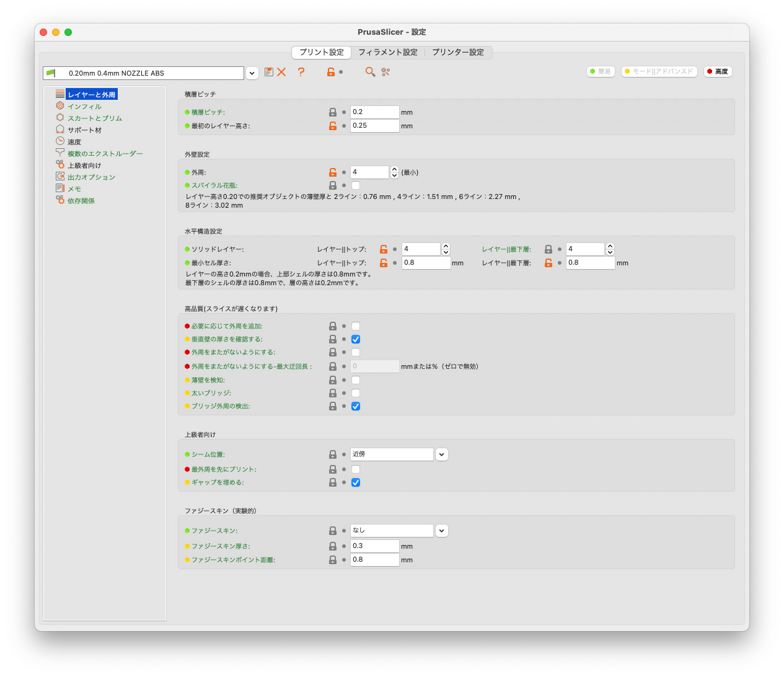This screenshot has height=677, width=784.
Task: Select 簡易 mode button
Action: (x=601, y=71)
